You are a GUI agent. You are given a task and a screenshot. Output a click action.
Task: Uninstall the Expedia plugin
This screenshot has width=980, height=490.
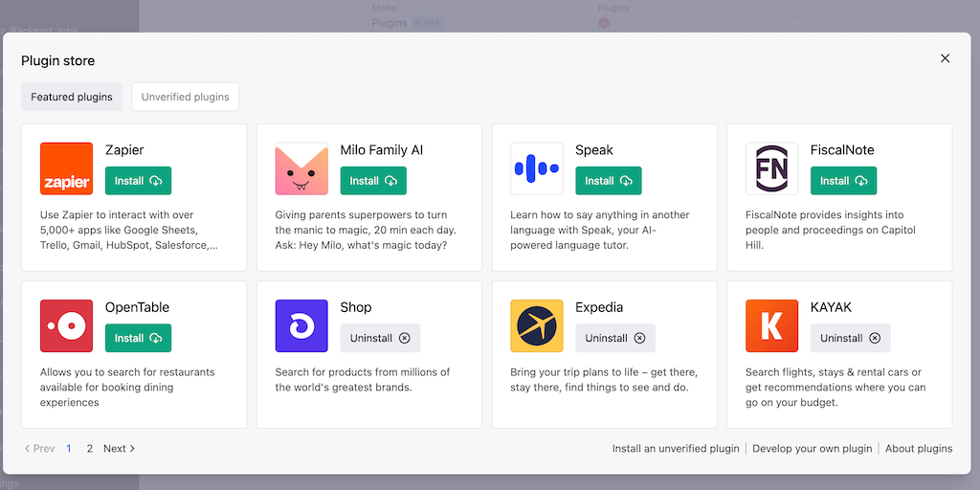tap(615, 338)
